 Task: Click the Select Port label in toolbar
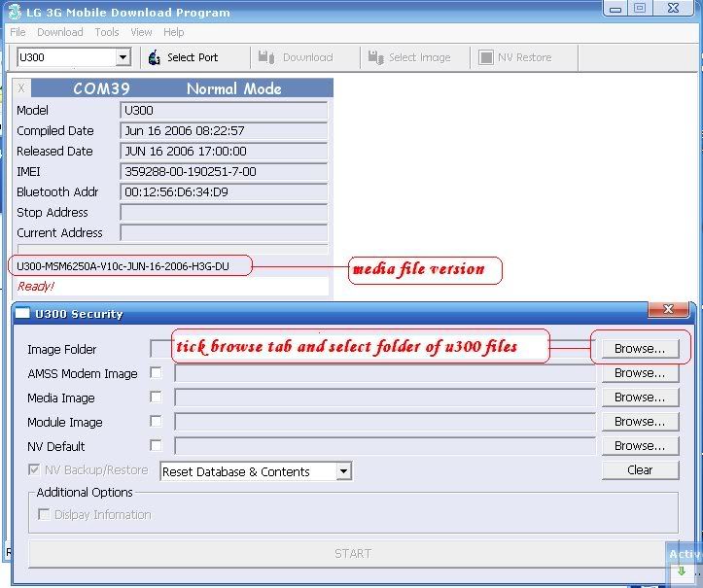point(193,57)
